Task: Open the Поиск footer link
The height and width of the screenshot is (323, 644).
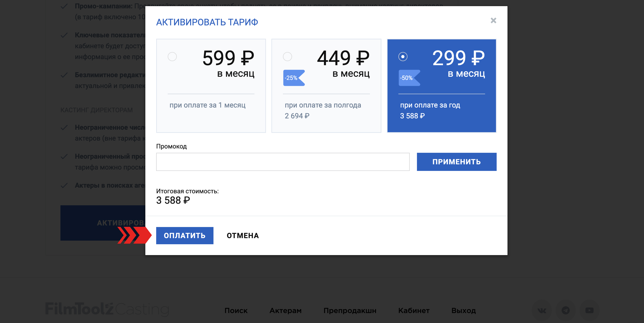Action: pyautogui.click(x=236, y=311)
